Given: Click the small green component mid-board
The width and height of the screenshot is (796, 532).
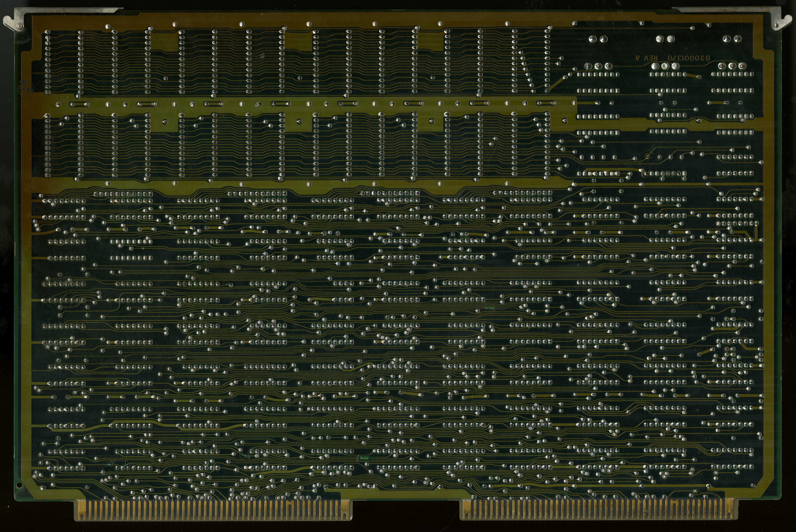Looking at the screenshot, I should 490,308.
